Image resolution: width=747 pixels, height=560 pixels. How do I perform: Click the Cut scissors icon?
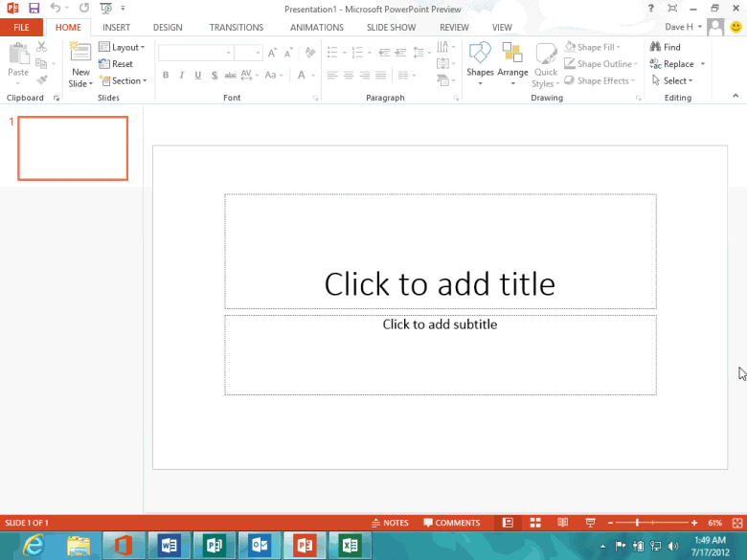click(x=42, y=47)
